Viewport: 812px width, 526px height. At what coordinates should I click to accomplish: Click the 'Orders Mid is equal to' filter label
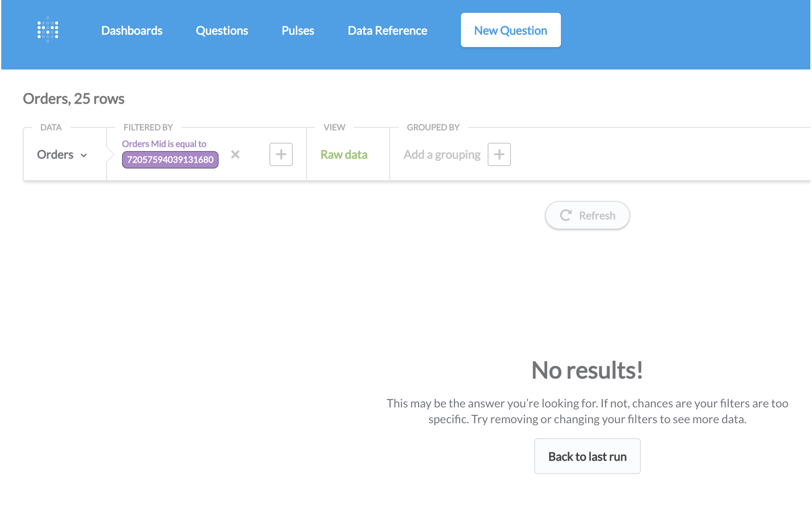coord(164,144)
